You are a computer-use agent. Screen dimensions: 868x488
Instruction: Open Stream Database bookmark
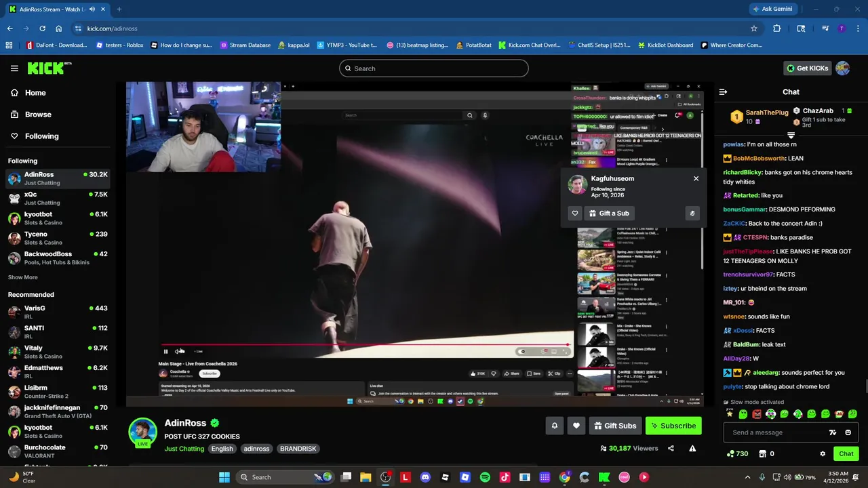244,45
